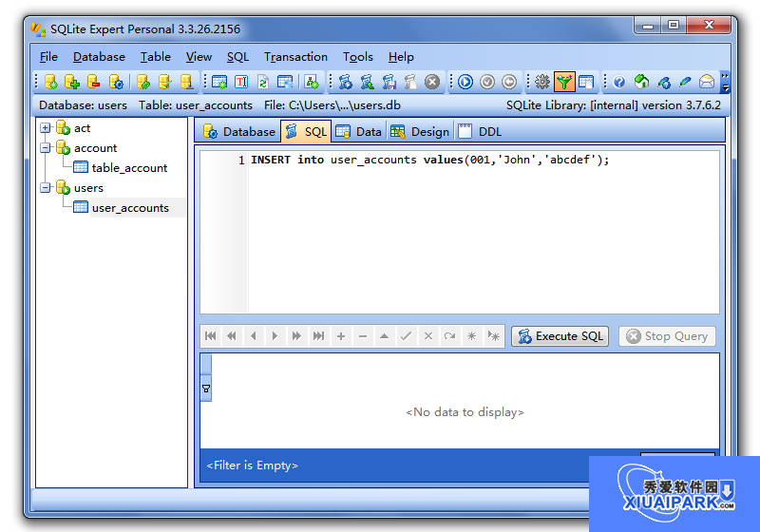The width and height of the screenshot is (760, 532).
Task: Click the table grid view toolbar icon
Action: click(x=586, y=82)
